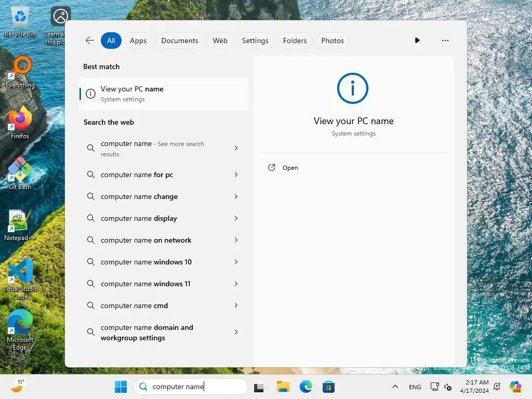Switch to the Photos filter tab
Image resolution: width=532 pixels, height=399 pixels.
click(x=332, y=41)
